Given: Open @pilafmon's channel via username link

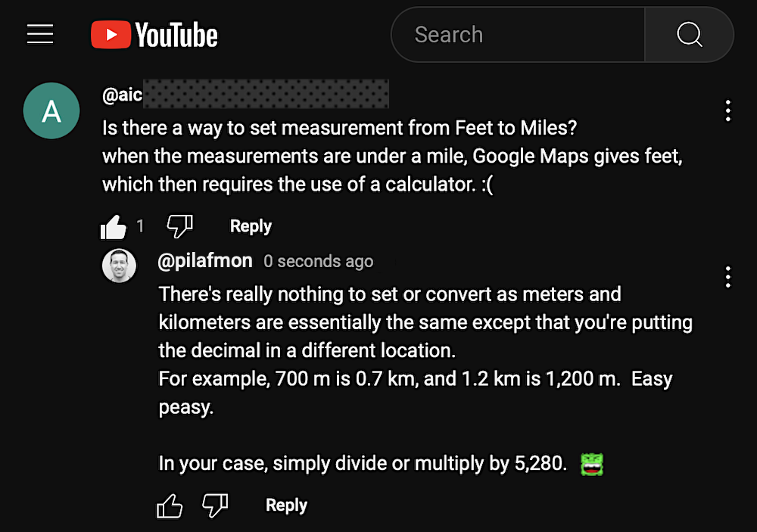Looking at the screenshot, I should click(x=204, y=261).
